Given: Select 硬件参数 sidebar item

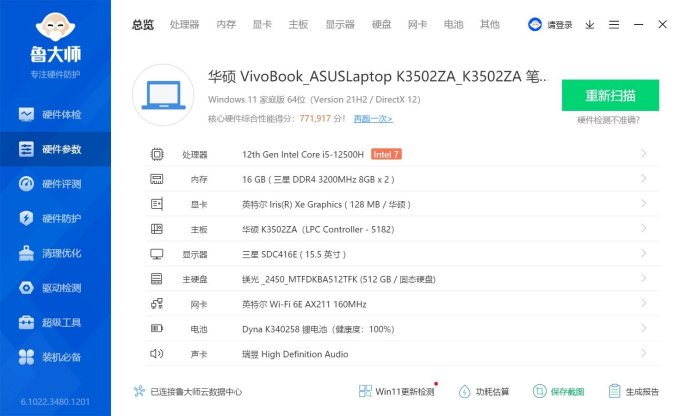Looking at the screenshot, I should tap(55, 149).
